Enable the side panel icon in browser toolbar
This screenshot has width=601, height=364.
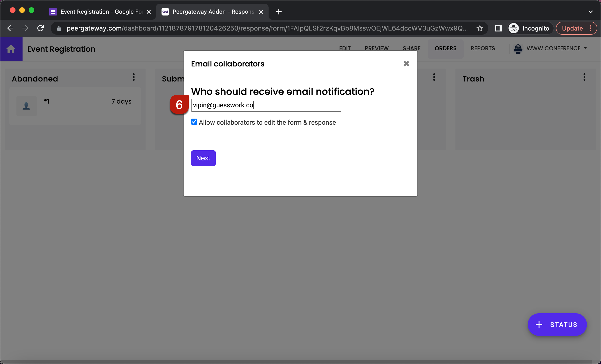[498, 28]
